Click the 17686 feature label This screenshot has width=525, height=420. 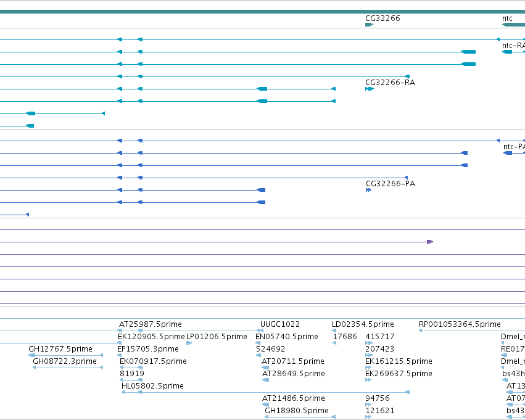(x=345, y=336)
